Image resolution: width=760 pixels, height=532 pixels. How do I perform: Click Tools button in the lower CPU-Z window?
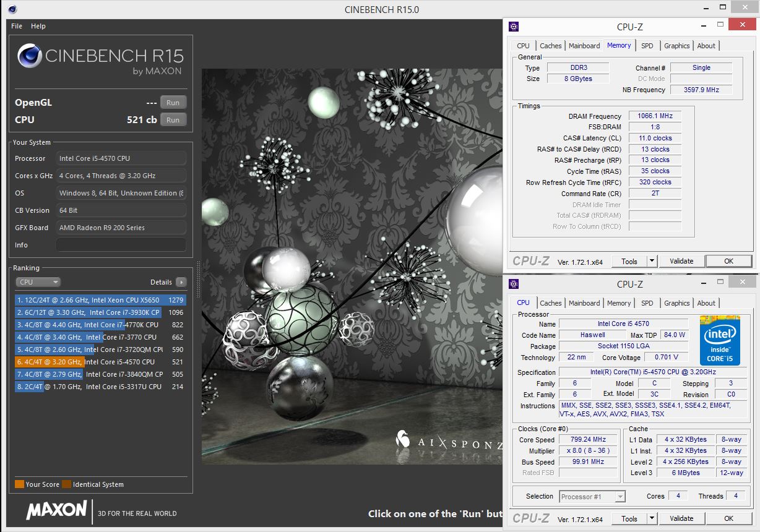point(629,518)
